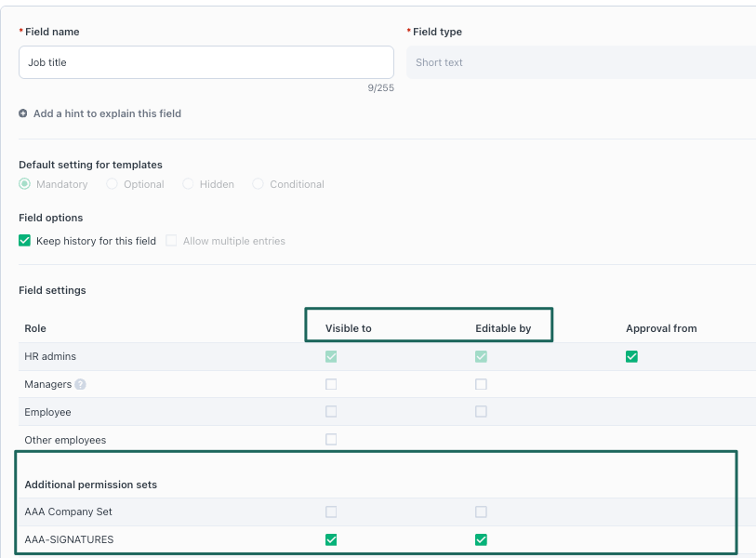Toggle Keep history for this field checkbox

[x=25, y=241]
